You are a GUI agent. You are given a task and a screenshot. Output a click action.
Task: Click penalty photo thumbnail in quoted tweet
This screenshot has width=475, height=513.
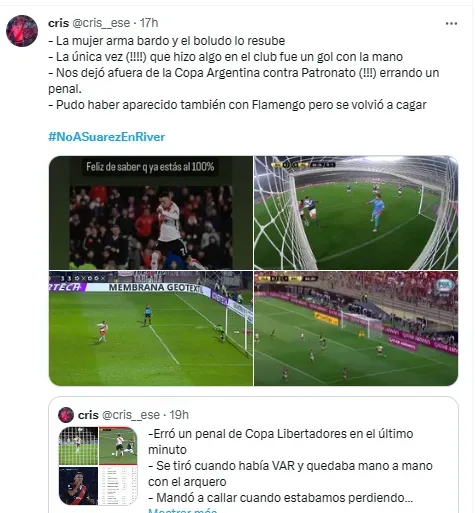tap(78, 446)
